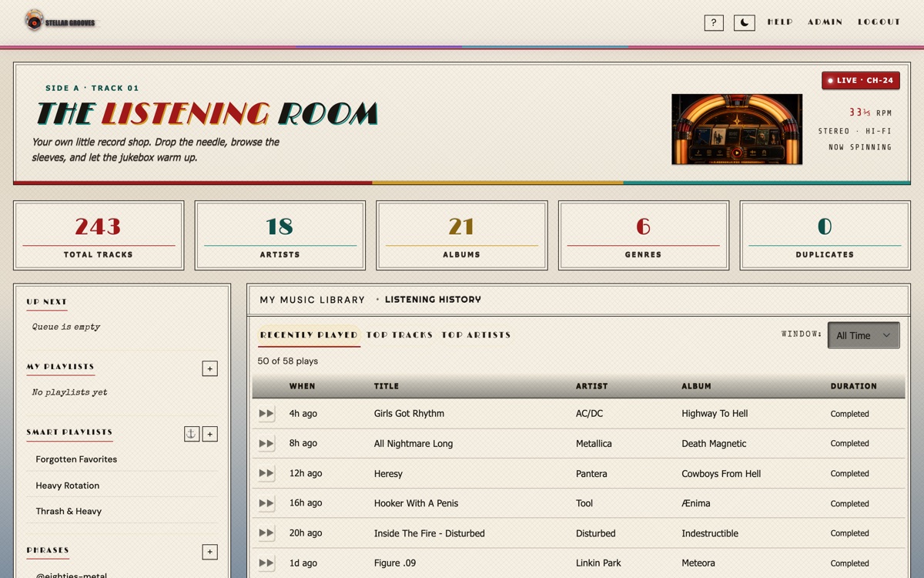Click Meteora album cell
This screenshot has width=924, height=578.
[x=698, y=563]
